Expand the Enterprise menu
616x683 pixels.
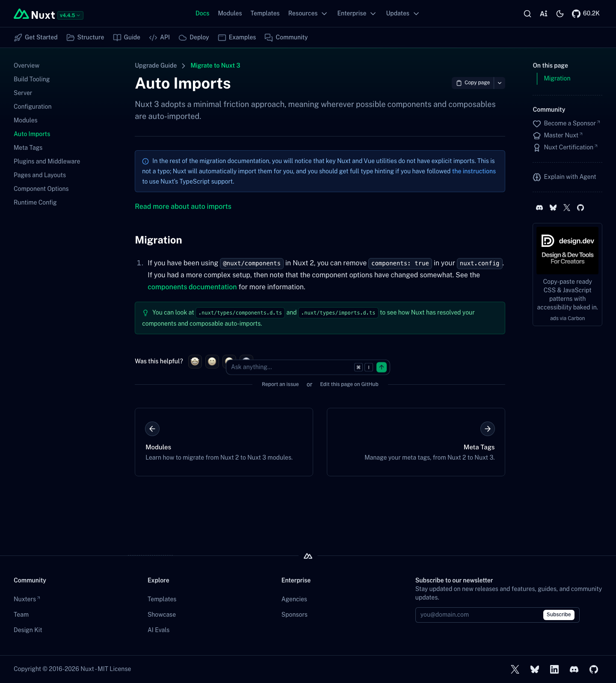pyautogui.click(x=356, y=14)
